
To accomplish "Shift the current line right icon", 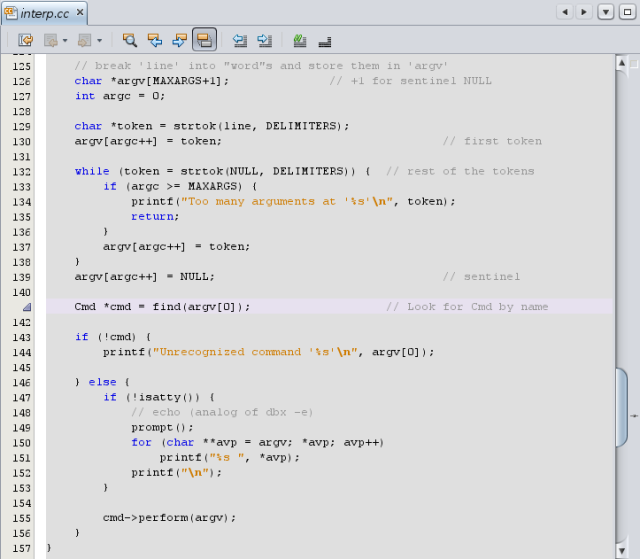I will 265,40.
